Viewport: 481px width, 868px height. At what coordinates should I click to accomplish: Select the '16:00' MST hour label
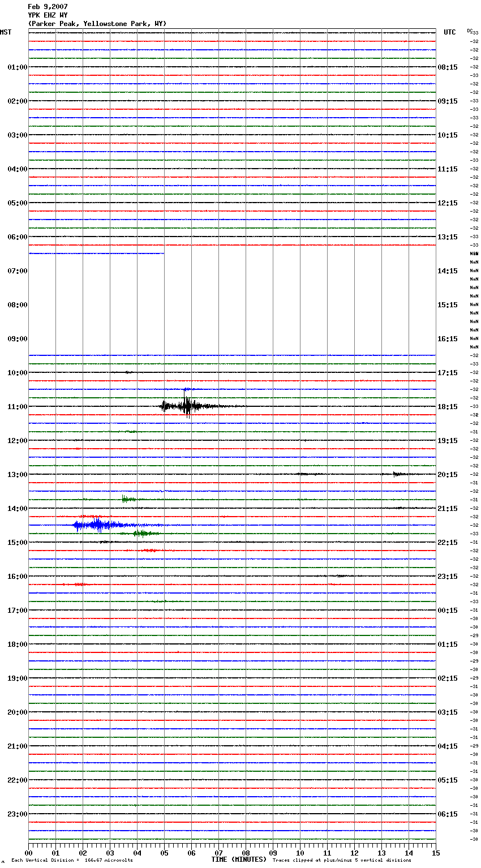point(18,577)
